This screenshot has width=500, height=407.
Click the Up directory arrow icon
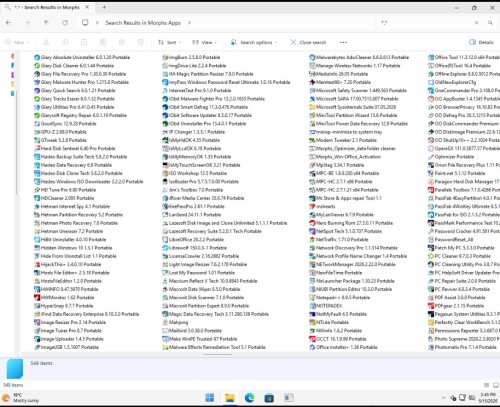[x=46, y=23]
